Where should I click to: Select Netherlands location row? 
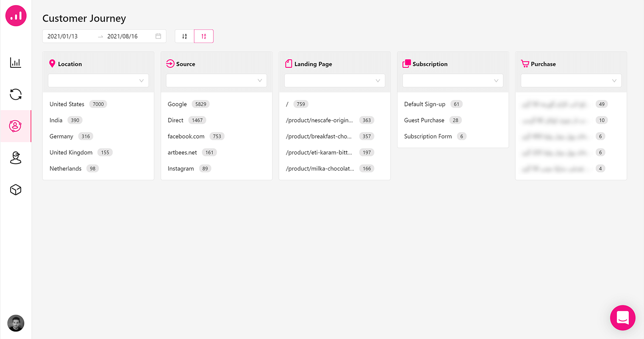[98, 168]
